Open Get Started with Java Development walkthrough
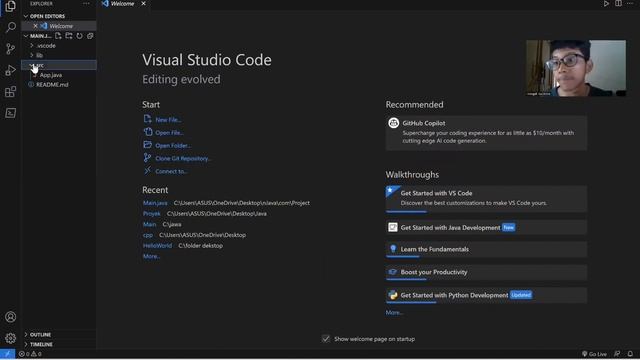Viewport: 640px width, 360px height. point(486,227)
